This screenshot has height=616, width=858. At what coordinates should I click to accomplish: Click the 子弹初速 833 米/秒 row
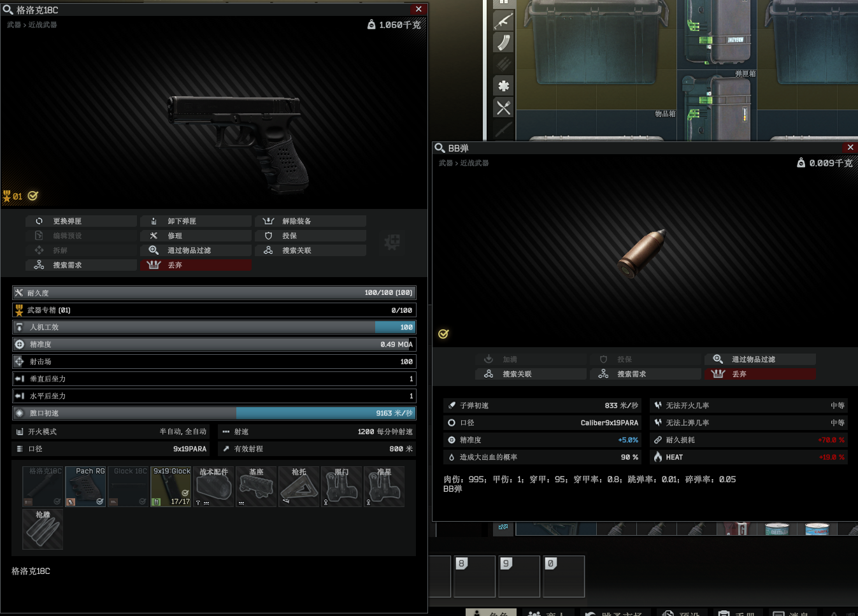542,405
